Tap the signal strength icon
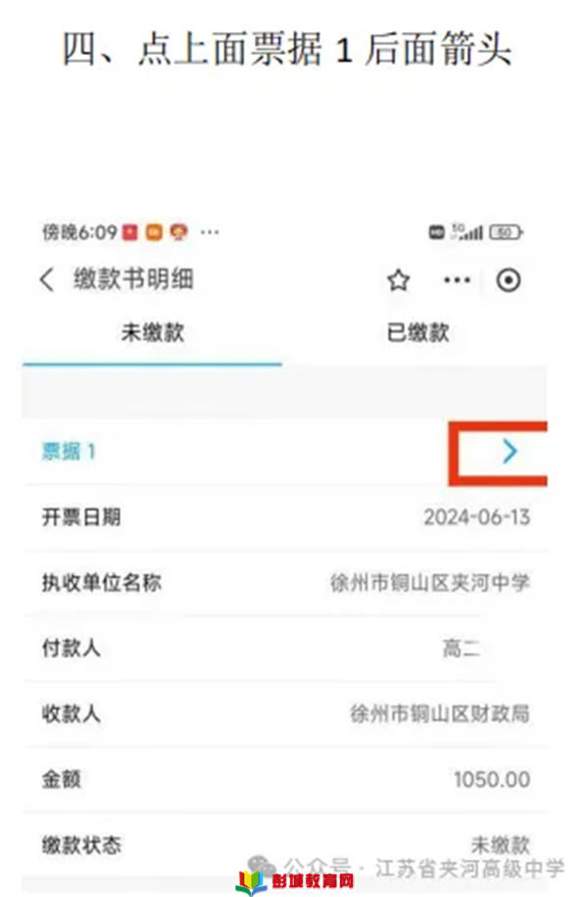The height and width of the screenshot is (897, 588). click(x=467, y=232)
